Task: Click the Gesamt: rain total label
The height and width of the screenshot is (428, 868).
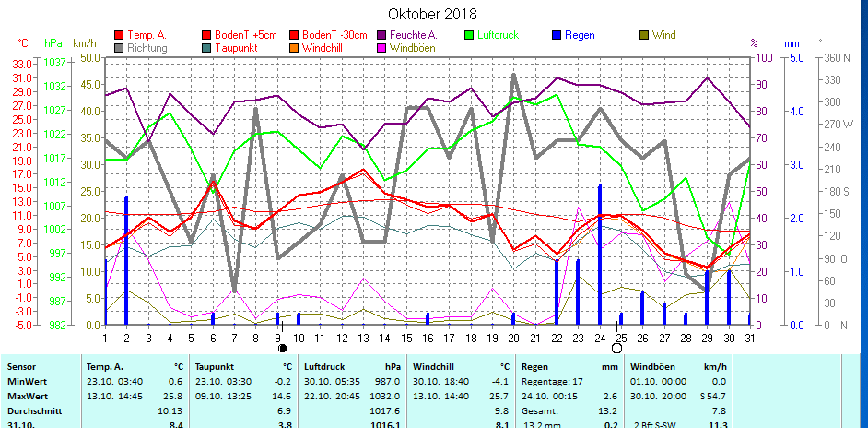Action: 538,412
